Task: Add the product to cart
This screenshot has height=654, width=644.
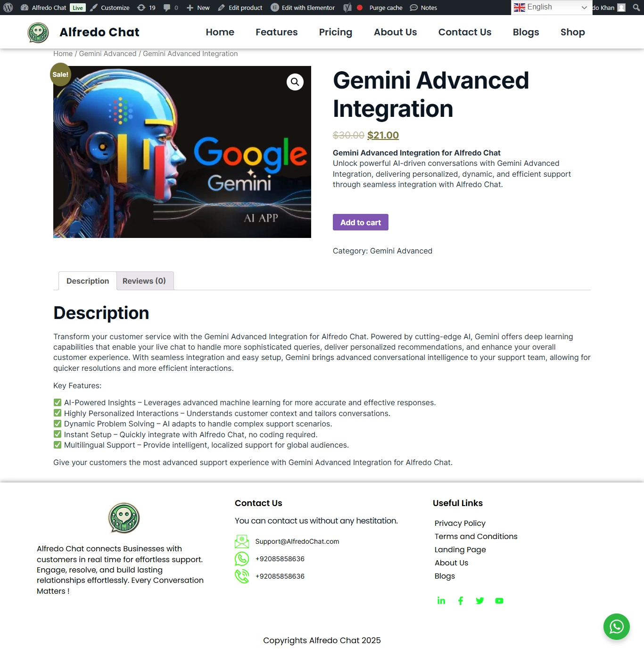Action: pyautogui.click(x=361, y=222)
